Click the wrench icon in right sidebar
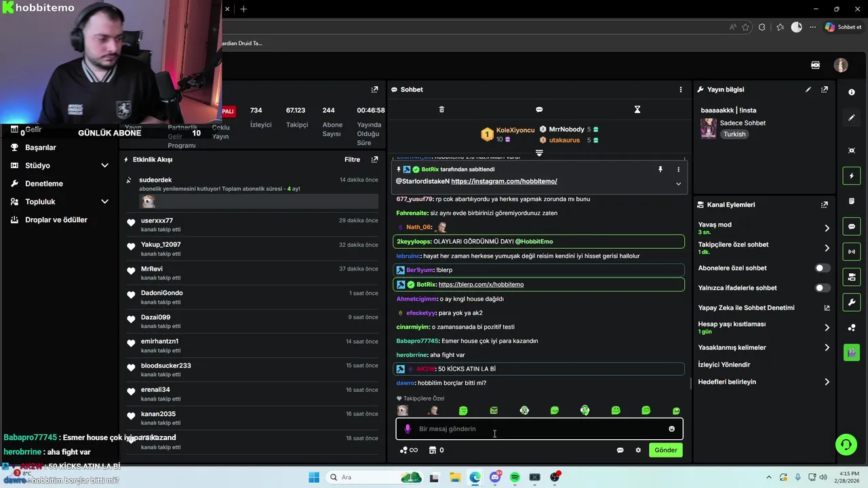The width and height of the screenshot is (868, 488). coord(852,302)
